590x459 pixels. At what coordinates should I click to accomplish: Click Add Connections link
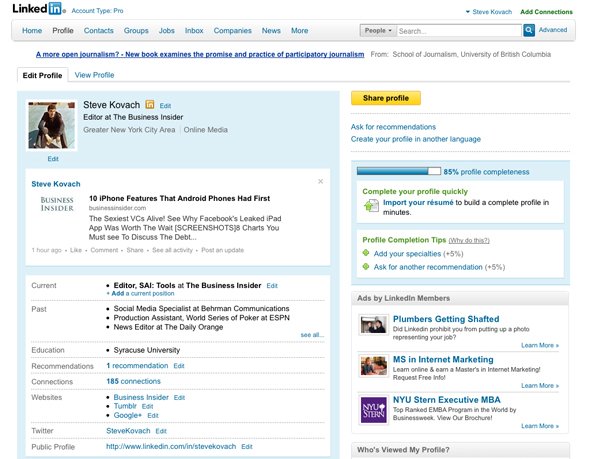point(546,12)
